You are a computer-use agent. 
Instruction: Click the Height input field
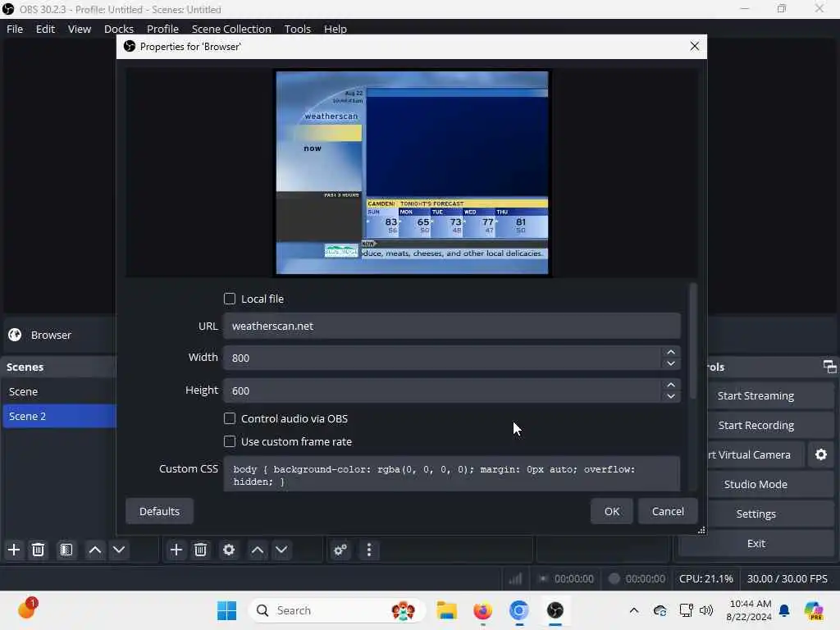tap(442, 390)
